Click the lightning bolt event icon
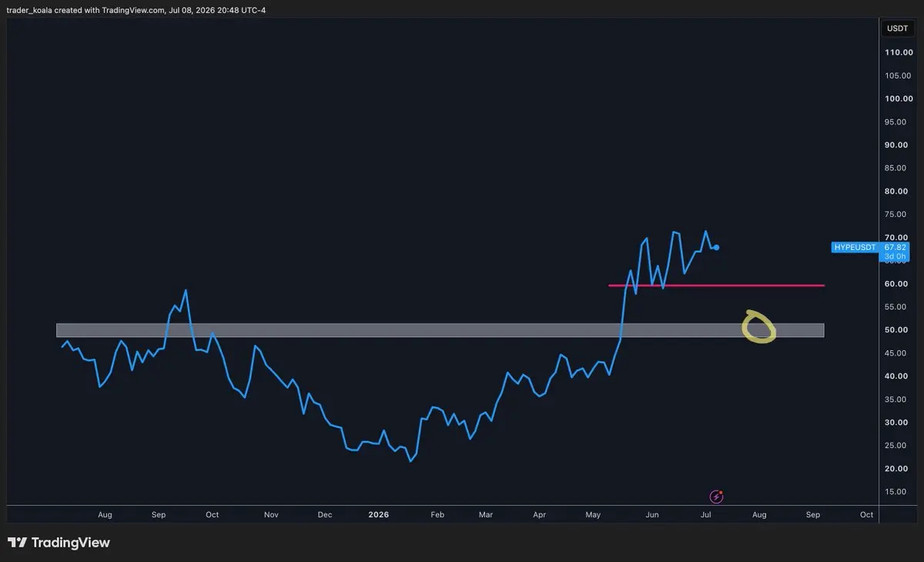Image resolution: width=924 pixels, height=562 pixels. [717, 497]
